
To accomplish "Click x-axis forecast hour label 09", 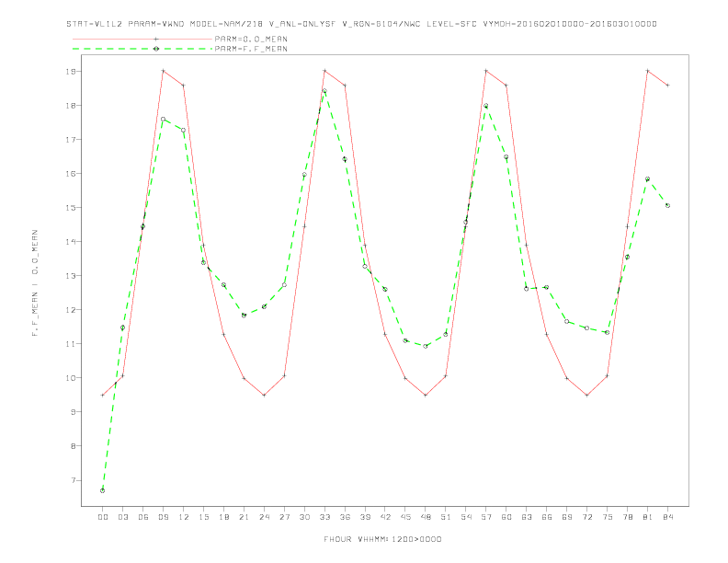I will point(163,517).
